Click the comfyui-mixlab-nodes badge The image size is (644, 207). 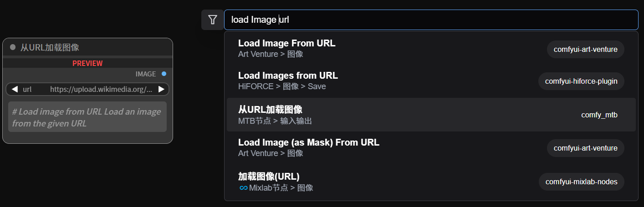tap(582, 182)
